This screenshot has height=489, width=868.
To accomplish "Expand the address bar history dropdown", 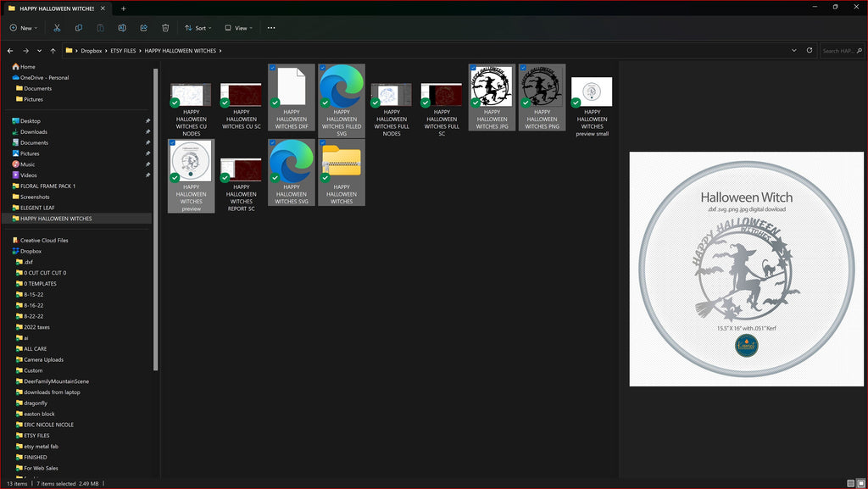I will [793, 50].
